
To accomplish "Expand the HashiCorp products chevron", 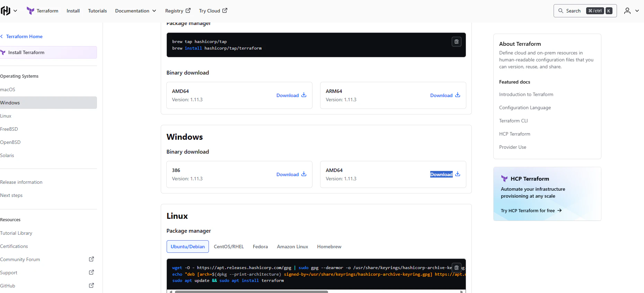I will click(15, 11).
